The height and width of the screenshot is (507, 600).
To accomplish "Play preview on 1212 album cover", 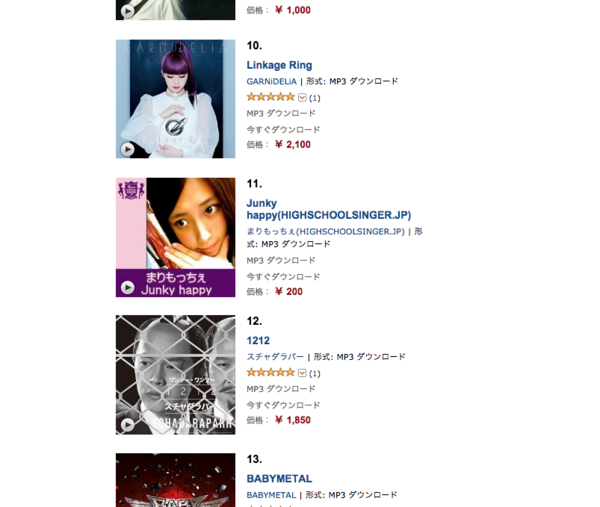I will (127, 425).
